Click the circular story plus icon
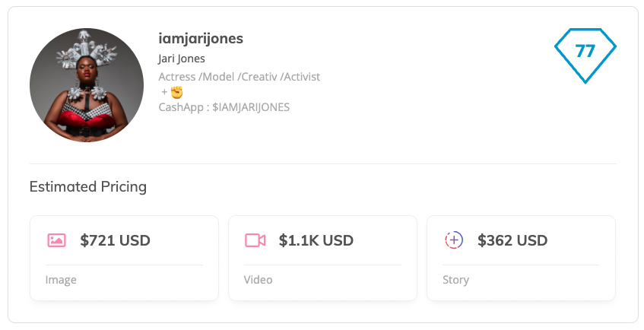 coord(454,240)
